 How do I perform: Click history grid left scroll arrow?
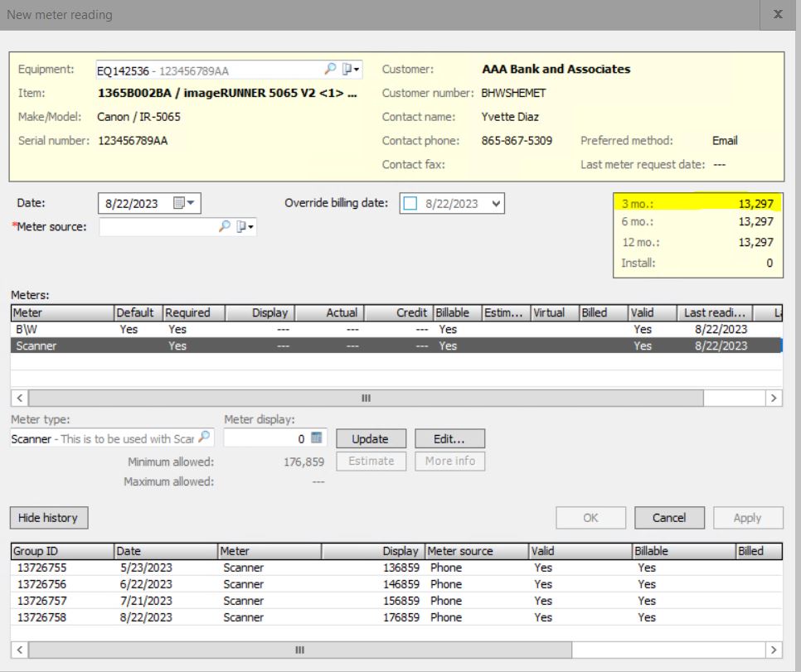tap(19, 650)
